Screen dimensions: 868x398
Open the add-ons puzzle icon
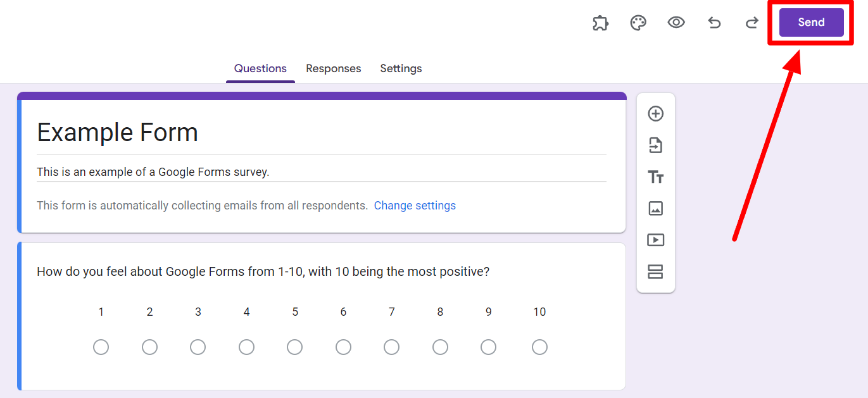(x=600, y=23)
